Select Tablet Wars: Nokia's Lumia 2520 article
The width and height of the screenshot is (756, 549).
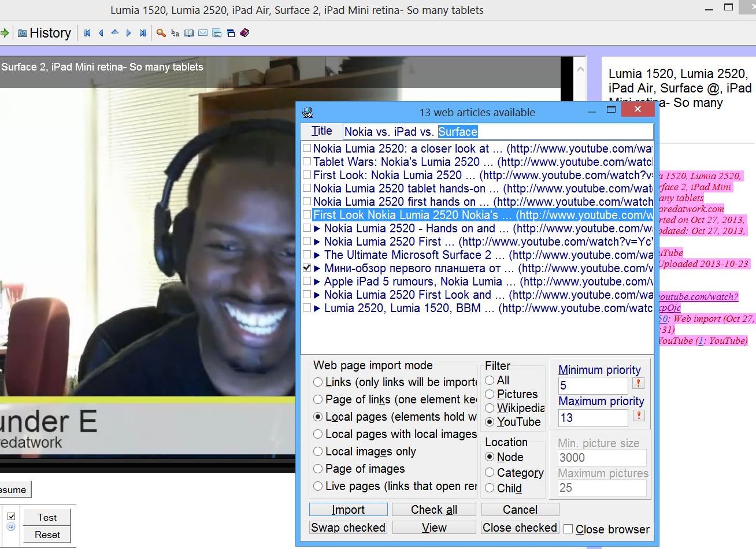coord(396,162)
